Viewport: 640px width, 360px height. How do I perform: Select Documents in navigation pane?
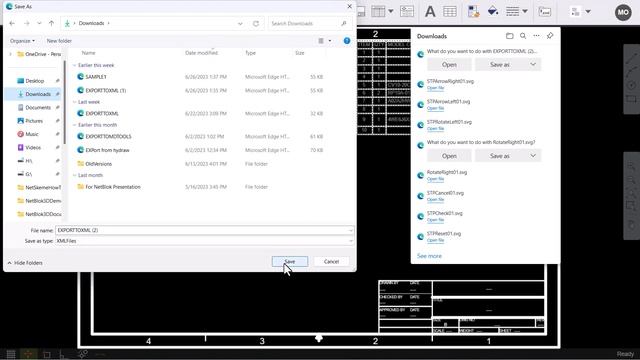pos(38,107)
